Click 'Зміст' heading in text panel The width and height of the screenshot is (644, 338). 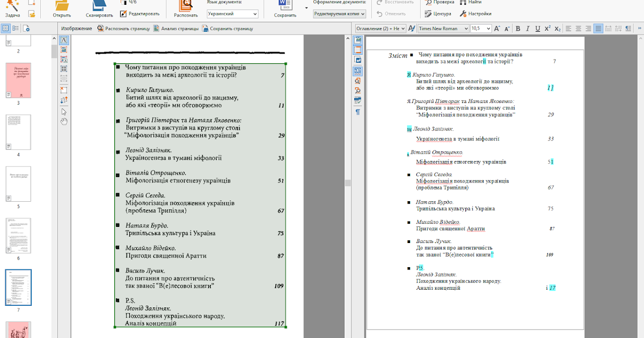pyautogui.click(x=398, y=56)
